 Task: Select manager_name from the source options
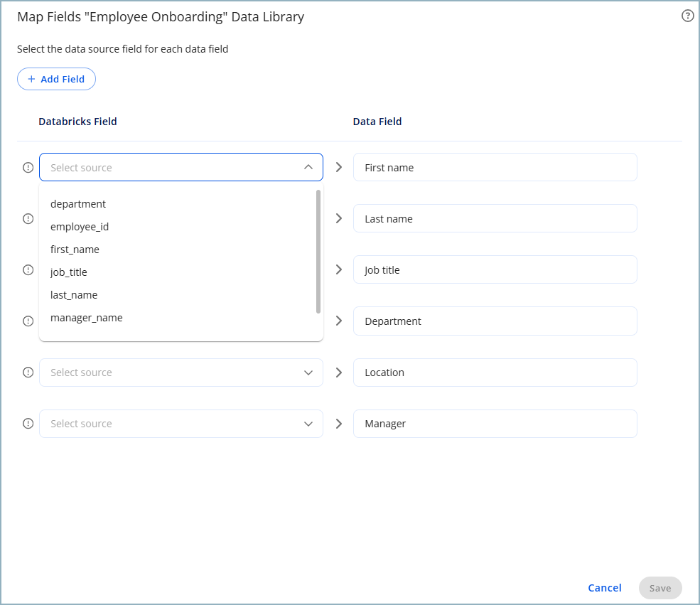click(86, 317)
